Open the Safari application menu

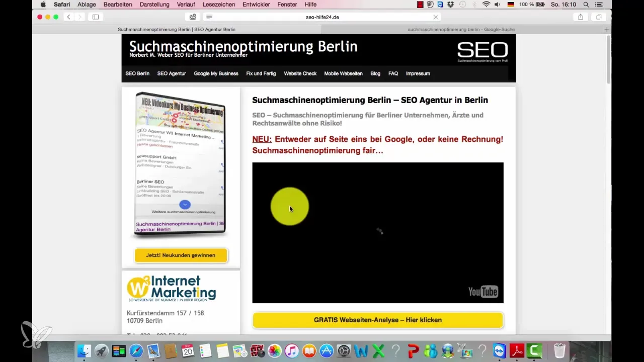(62, 5)
